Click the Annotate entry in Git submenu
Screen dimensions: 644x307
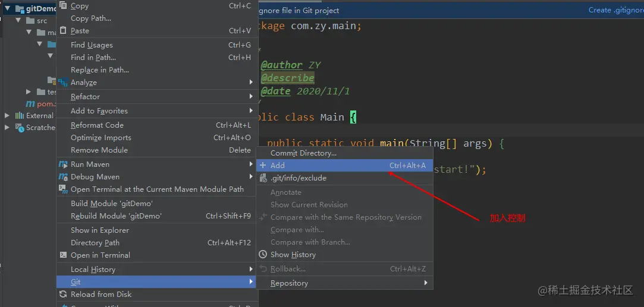pyautogui.click(x=344, y=192)
